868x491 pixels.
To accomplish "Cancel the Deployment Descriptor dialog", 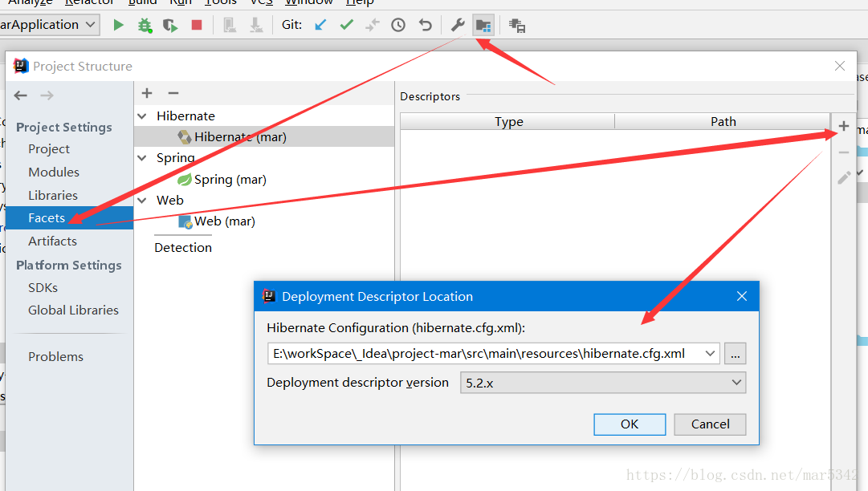I will pyautogui.click(x=710, y=424).
